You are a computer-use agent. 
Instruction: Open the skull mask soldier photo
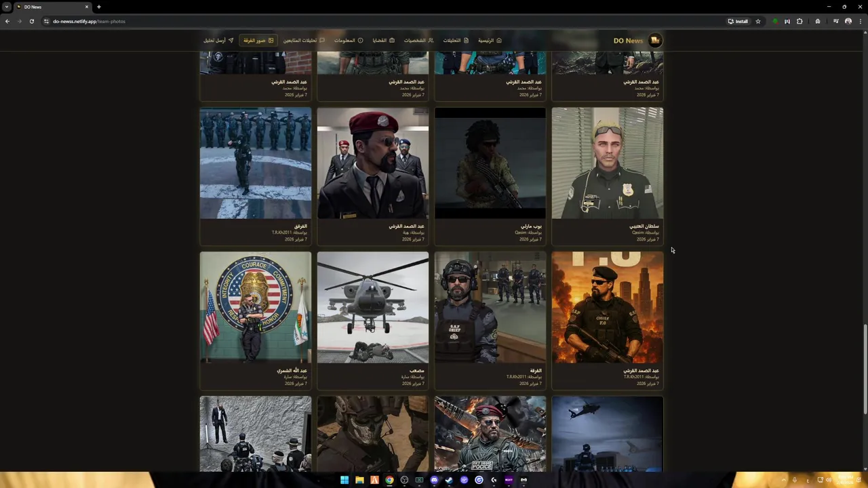pos(373,434)
